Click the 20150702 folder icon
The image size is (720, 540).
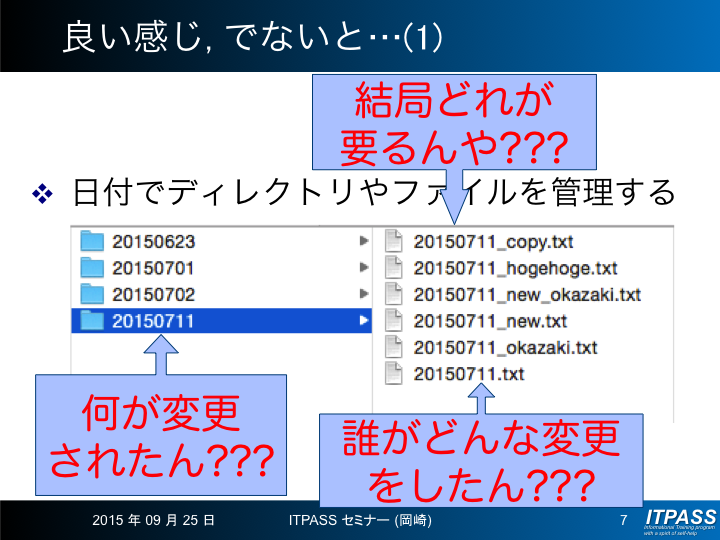[92, 294]
